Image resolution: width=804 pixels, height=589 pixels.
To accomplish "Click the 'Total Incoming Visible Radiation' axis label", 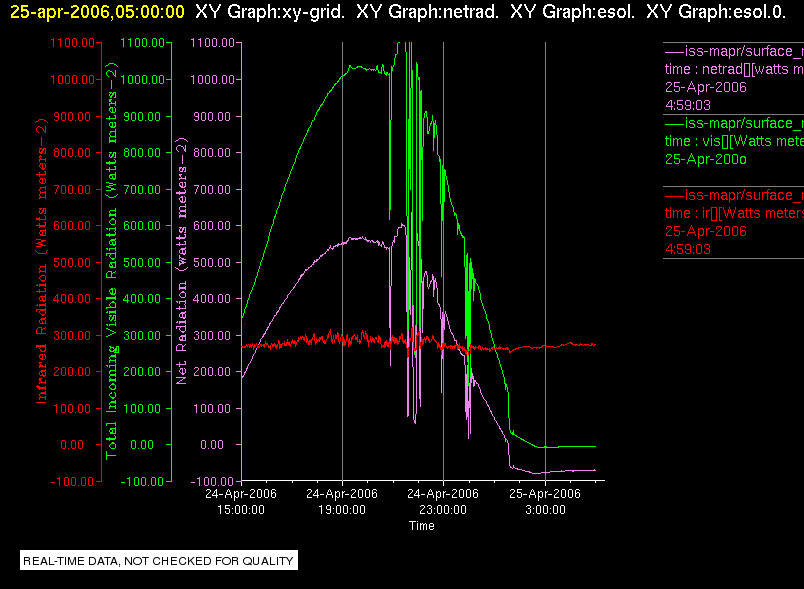I will coord(111,261).
